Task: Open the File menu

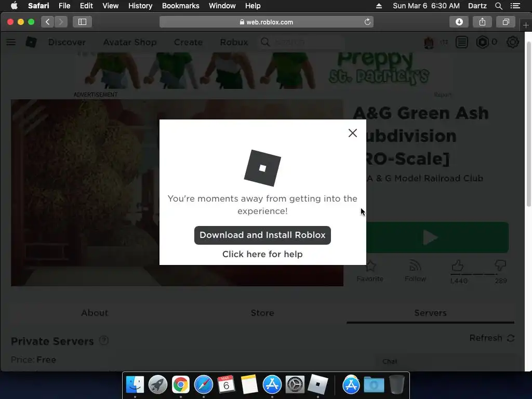Action: pyautogui.click(x=64, y=6)
